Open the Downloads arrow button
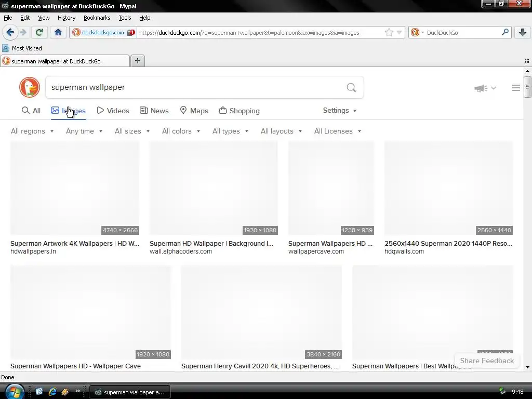The image size is (532, 399). tap(523, 32)
